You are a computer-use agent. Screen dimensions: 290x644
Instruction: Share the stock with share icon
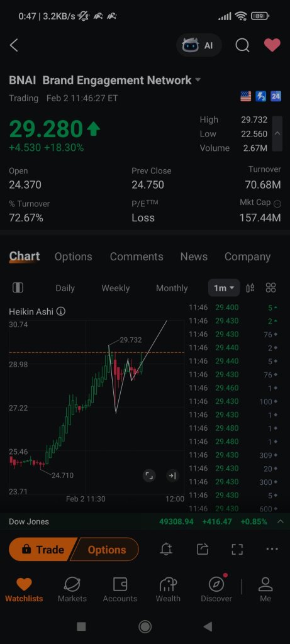(x=202, y=549)
